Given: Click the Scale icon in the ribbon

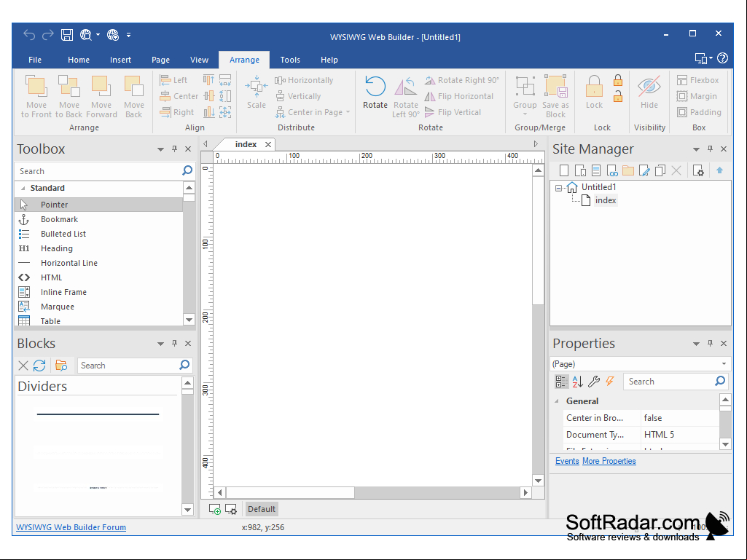Looking at the screenshot, I should (x=257, y=86).
